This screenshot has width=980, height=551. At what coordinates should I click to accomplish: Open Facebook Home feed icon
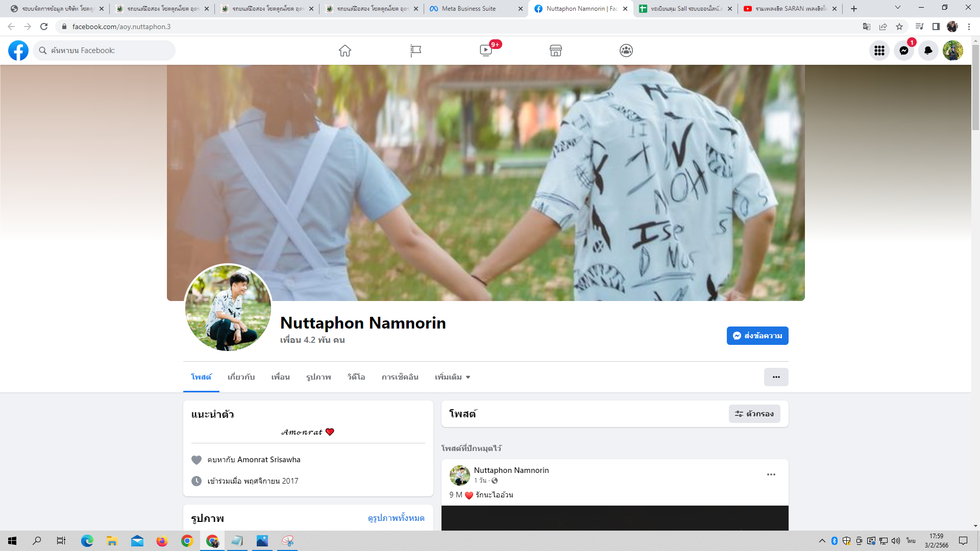[x=345, y=51]
